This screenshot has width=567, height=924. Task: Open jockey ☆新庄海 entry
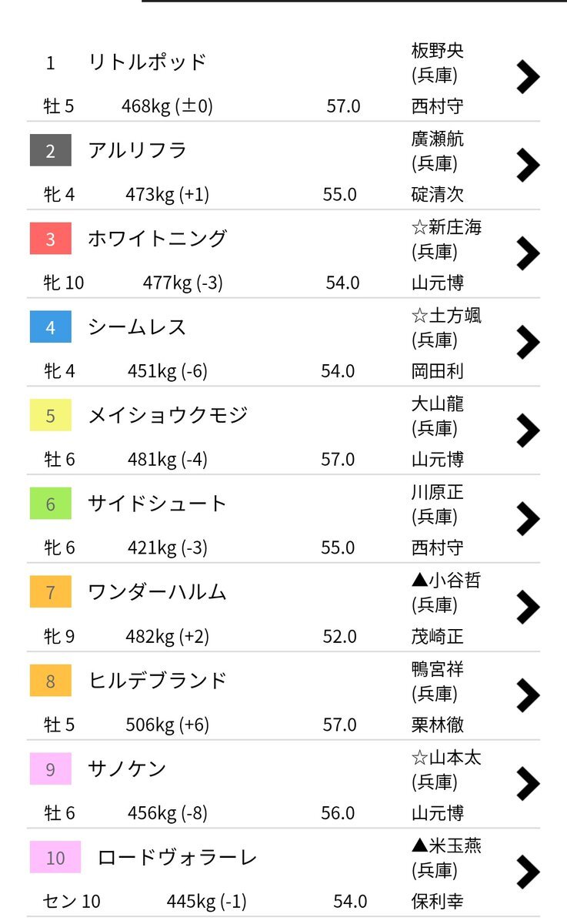[447, 227]
